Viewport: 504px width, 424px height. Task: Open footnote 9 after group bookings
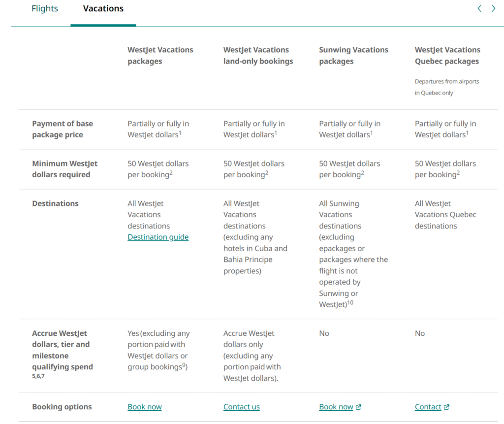pyautogui.click(x=185, y=365)
